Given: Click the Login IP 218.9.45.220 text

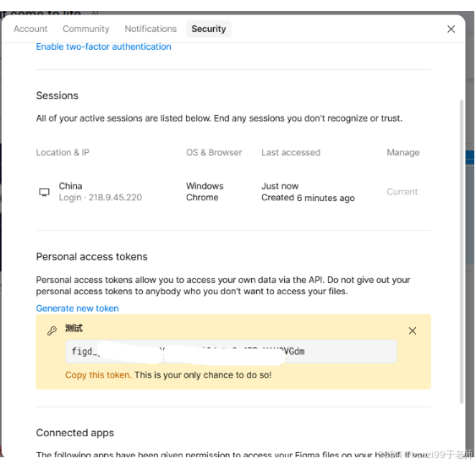Looking at the screenshot, I should [101, 198].
